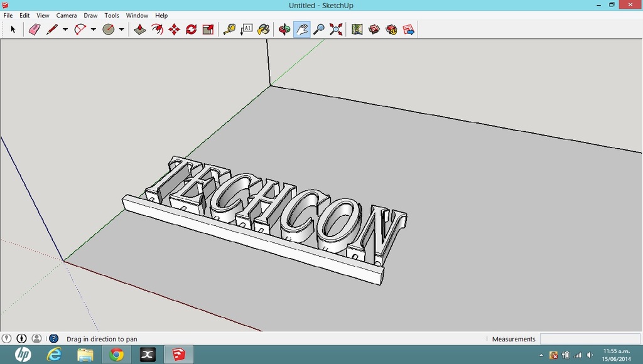
Task: Select the Zoom magnifier tool
Action: (318, 29)
